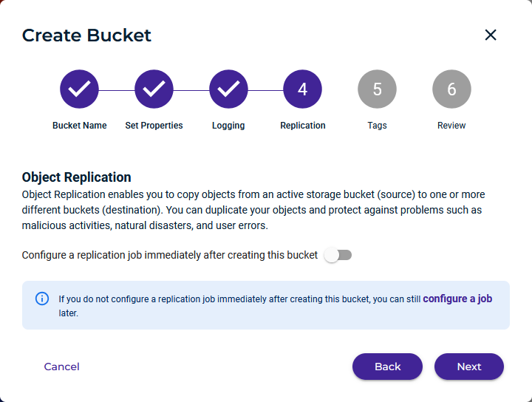Screen dimensions: 532x402
Task: Open the 'Review' step label
Action: pyautogui.click(x=451, y=126)
